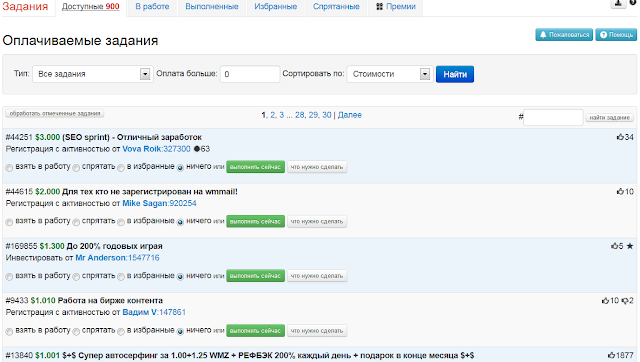
Task: Go to page 3 in pagination
Action: [281, 115]
